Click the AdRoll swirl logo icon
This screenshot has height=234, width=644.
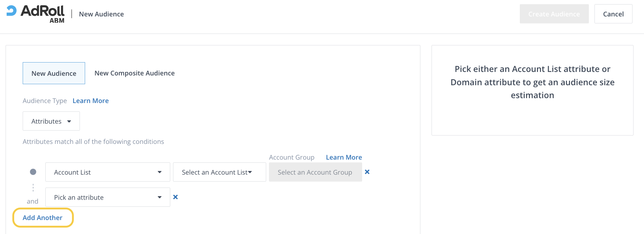pos(12,11)
